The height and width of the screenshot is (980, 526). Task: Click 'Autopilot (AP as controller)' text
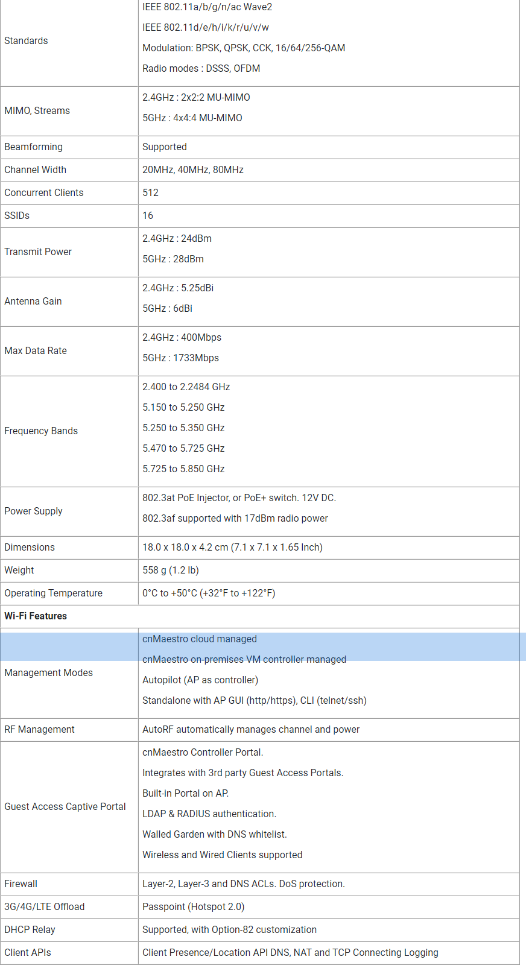200,680
